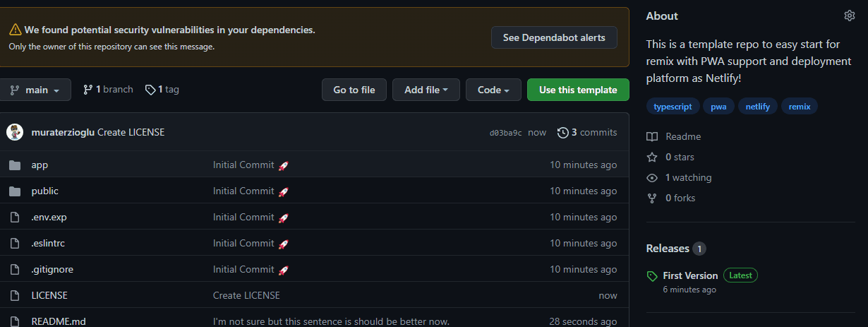
Task: Click the eye icon beside 1 watching
Action: click(x=652, y=177)
